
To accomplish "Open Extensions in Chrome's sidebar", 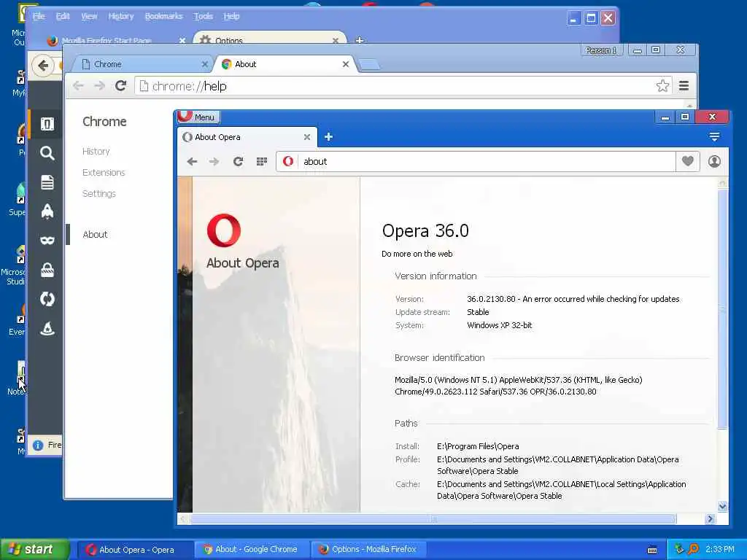I will coord(104,172).
